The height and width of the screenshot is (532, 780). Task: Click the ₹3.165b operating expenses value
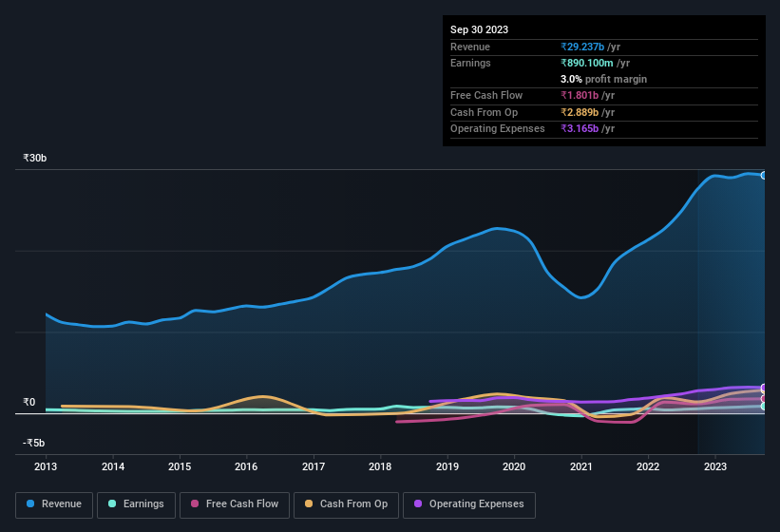[x=580, y=129]
